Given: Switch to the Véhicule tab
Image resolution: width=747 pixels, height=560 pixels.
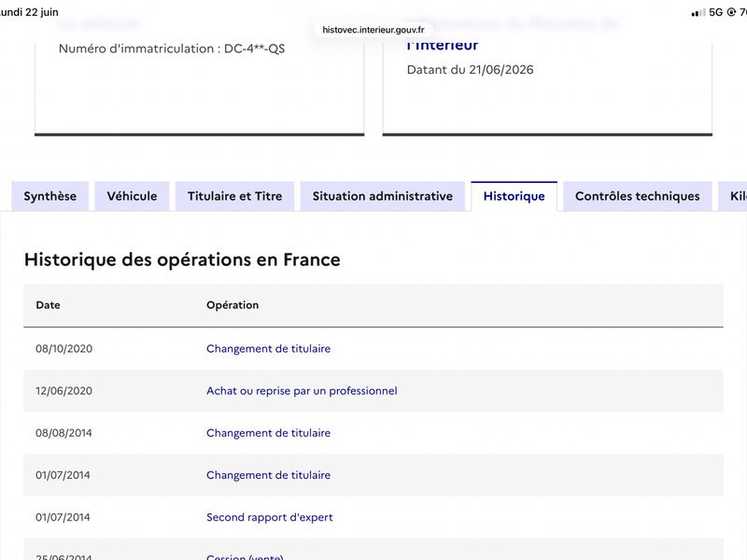Looking at the screenshot, I should (x=132, y=196).
